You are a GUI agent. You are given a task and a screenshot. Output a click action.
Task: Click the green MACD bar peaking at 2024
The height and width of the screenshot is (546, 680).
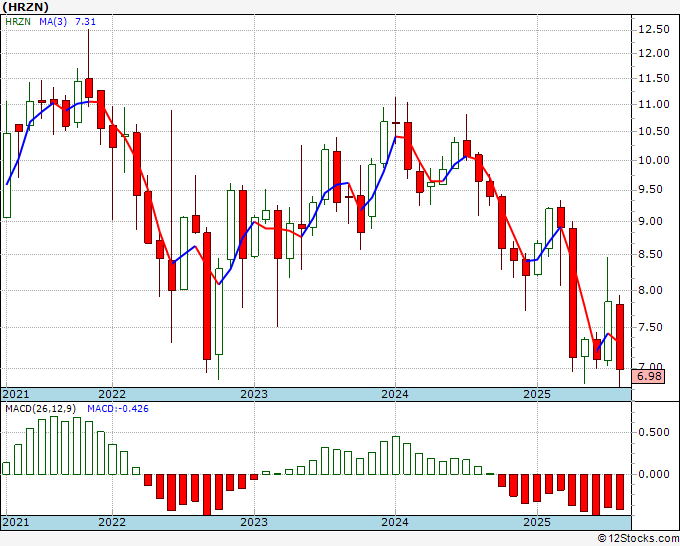coord(396,455)
